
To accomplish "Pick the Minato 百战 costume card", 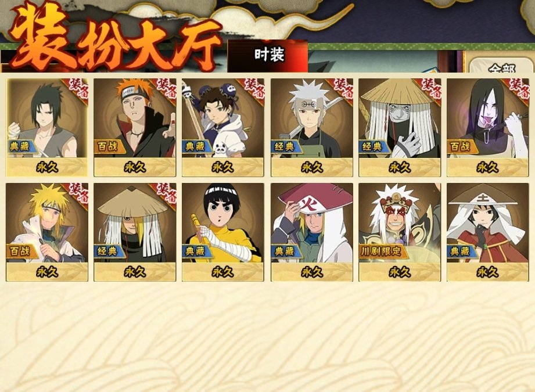I will [47, 232].
